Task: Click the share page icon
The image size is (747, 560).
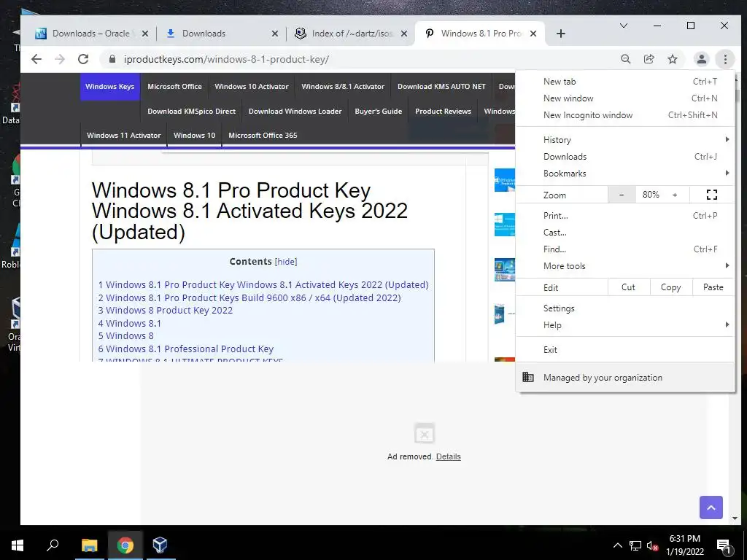Action: click(649, 59)
